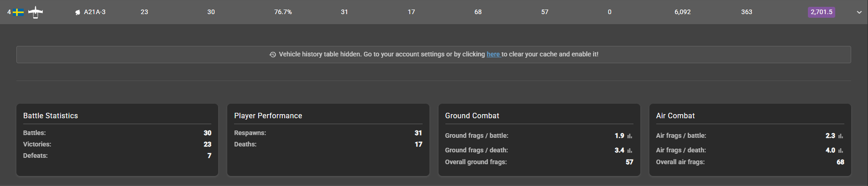
Task: Open chart for Air frags per battle
Action: click(841, 136)
